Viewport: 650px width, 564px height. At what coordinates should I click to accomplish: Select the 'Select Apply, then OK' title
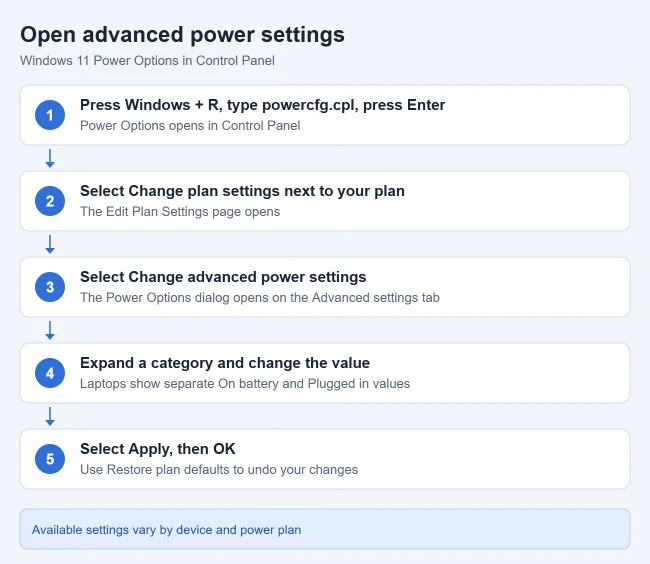coord(158,449)
